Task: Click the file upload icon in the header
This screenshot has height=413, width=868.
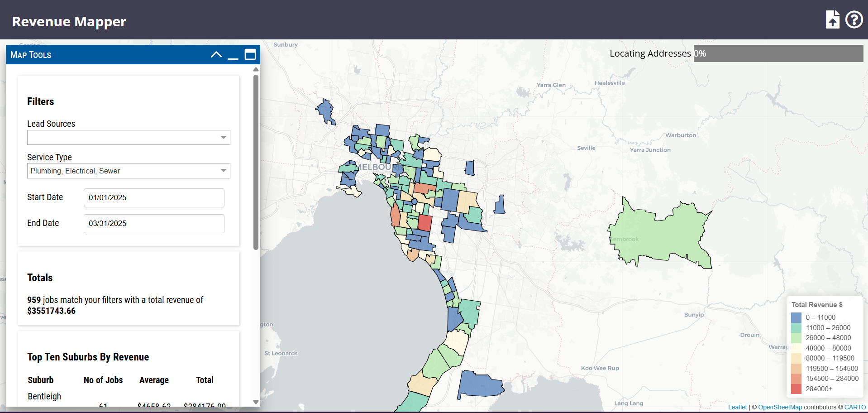Action: tap(832, 19)
